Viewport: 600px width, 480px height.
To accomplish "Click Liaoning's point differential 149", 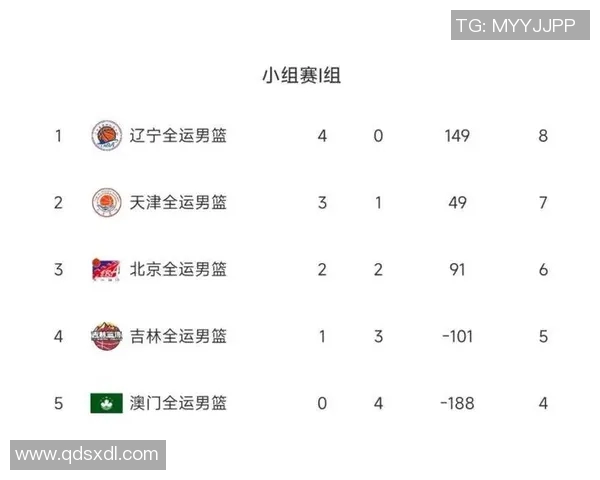I will pyautogui.click(x=457, y=135).
